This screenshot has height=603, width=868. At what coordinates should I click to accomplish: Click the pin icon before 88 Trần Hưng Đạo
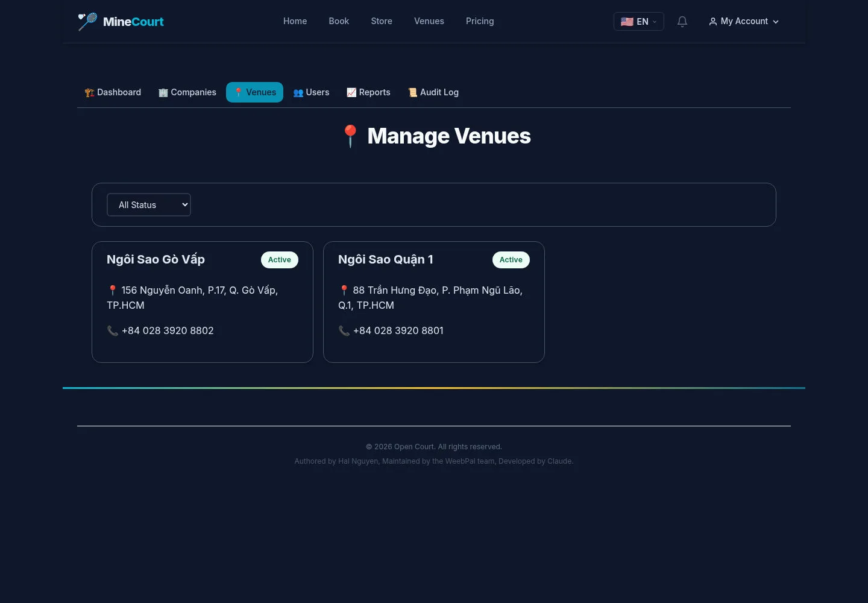point(344,290)
